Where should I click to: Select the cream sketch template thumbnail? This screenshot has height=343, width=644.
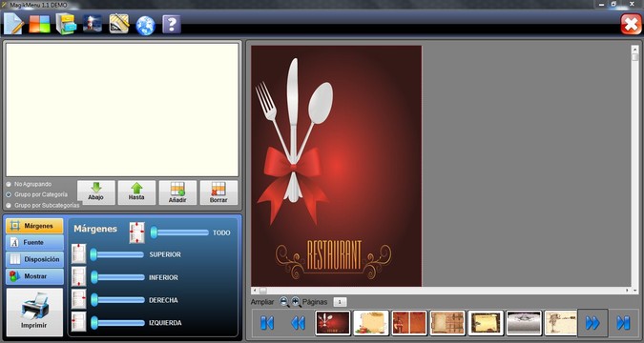click(x=561, y=323)
